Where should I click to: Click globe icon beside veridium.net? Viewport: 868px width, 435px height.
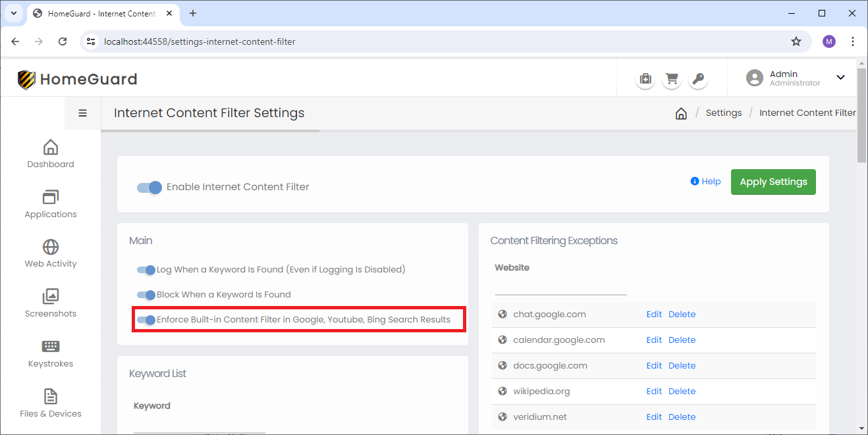coord(503,417)
